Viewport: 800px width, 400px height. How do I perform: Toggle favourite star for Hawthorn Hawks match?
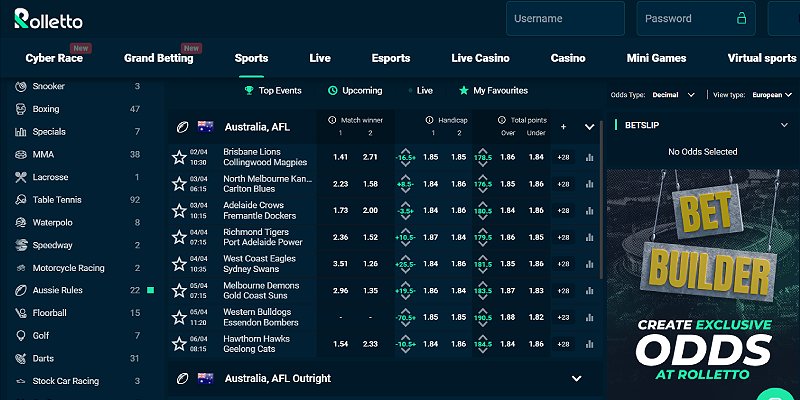tap(179, 344)
